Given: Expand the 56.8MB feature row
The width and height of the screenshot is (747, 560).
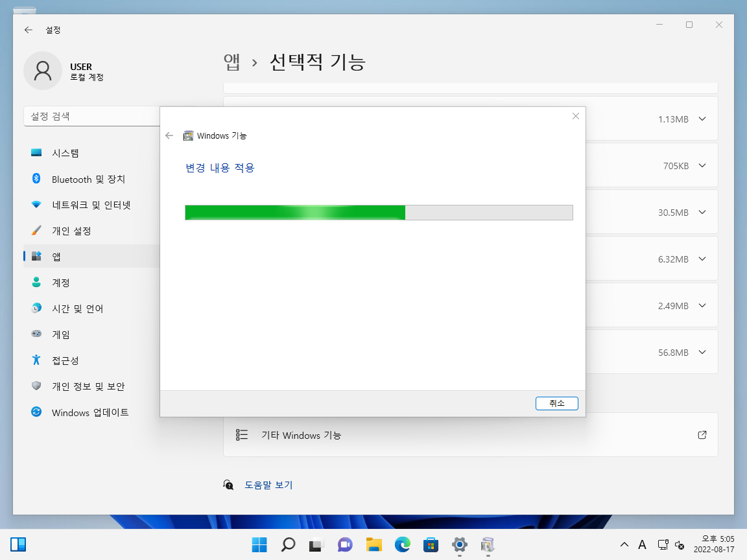Looking at the screenshot, I should [702, 353].
